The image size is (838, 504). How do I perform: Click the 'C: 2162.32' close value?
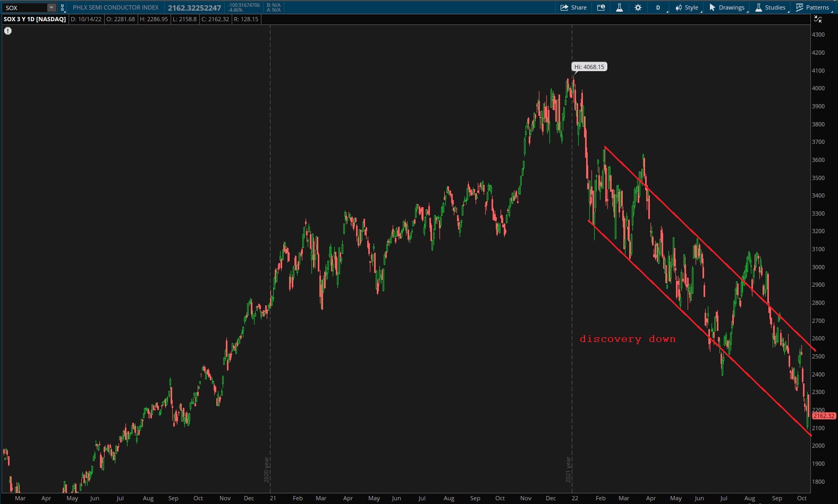215,19
